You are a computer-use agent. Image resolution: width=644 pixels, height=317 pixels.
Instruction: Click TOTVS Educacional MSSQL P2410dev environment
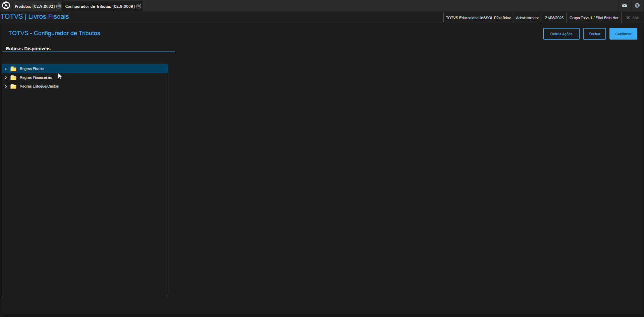point(478,18)
